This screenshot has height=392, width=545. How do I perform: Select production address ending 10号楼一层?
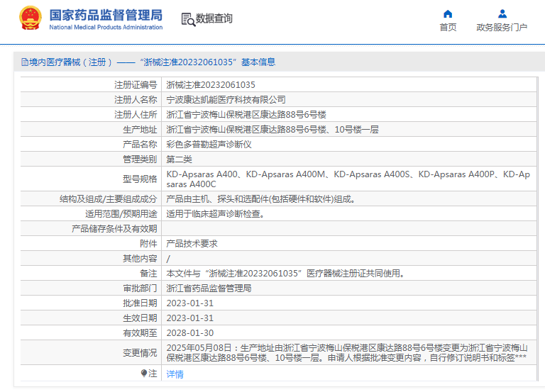(272, 130)
